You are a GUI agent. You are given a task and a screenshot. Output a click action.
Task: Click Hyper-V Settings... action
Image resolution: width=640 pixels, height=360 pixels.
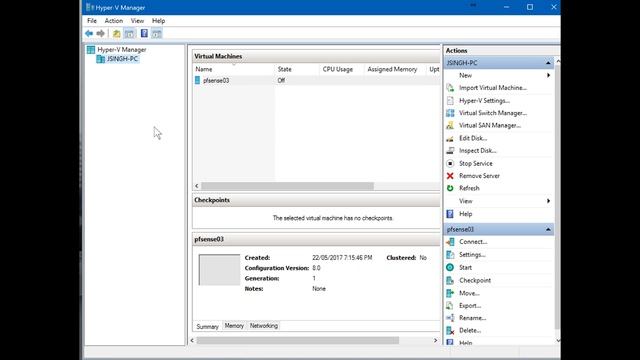484,100
